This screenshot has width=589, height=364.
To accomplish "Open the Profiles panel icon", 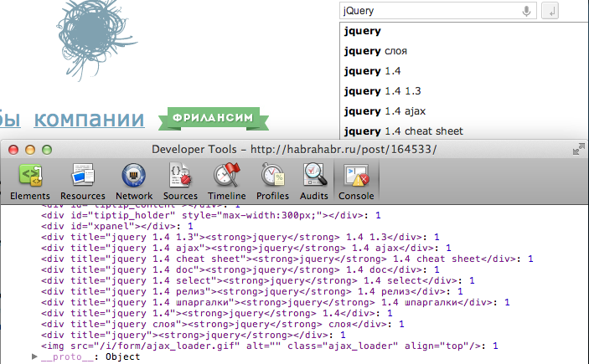I will [x=272, y=175].
